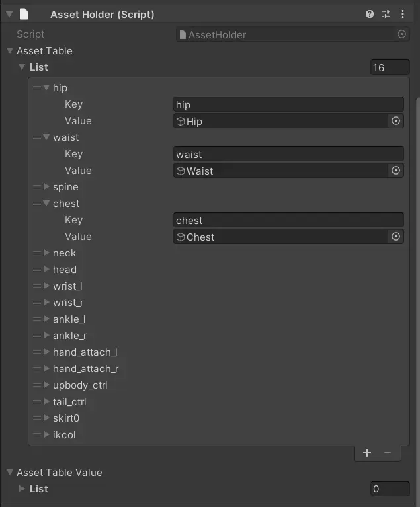The image size is (420, 507).
Task: Collapse the hip list element
Action: click(x=46, y=88)
